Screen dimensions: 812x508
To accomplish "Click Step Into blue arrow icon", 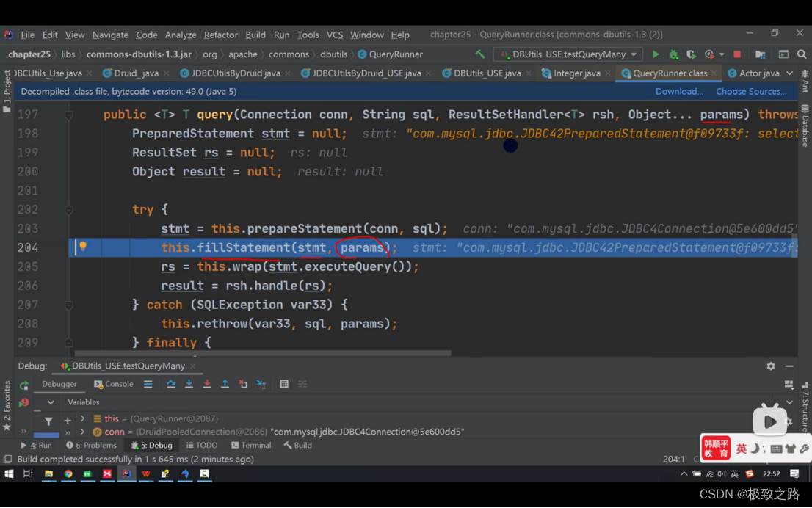I will 189,384.
